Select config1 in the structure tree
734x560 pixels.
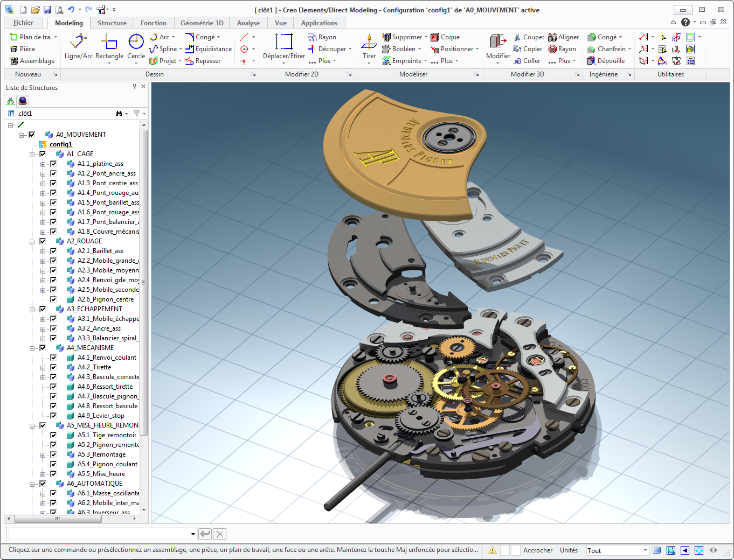[x=60, y=144]
